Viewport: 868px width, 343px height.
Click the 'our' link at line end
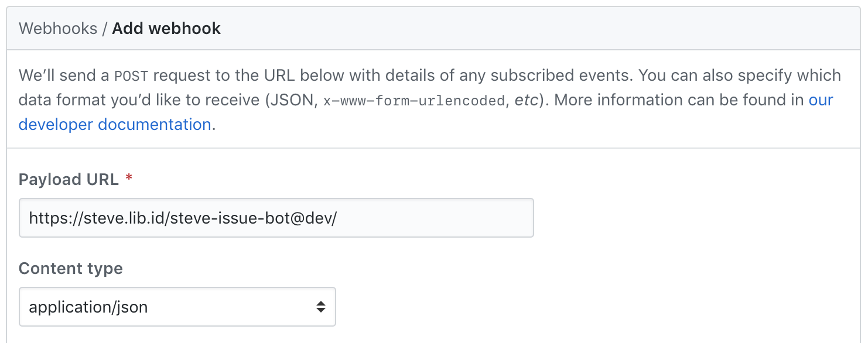pyautogui.click(x=821, y=100)
